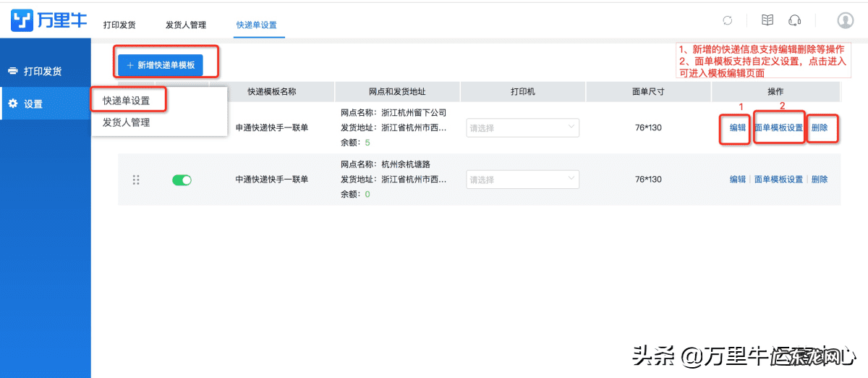This screenshot has height=378, width=868.
Task: Click 删除 on the 申通快递 row
Action: coord(820,128)
